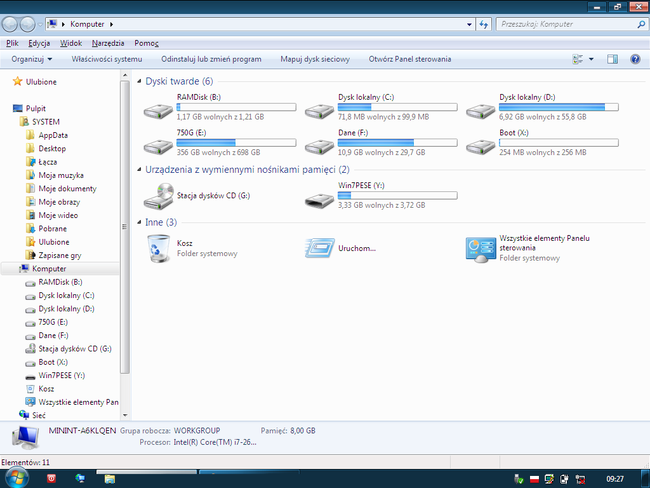This screenshot has height=488, width=650.
Task: Select Moje dokumenty in the tree
Action: point(67,189)
